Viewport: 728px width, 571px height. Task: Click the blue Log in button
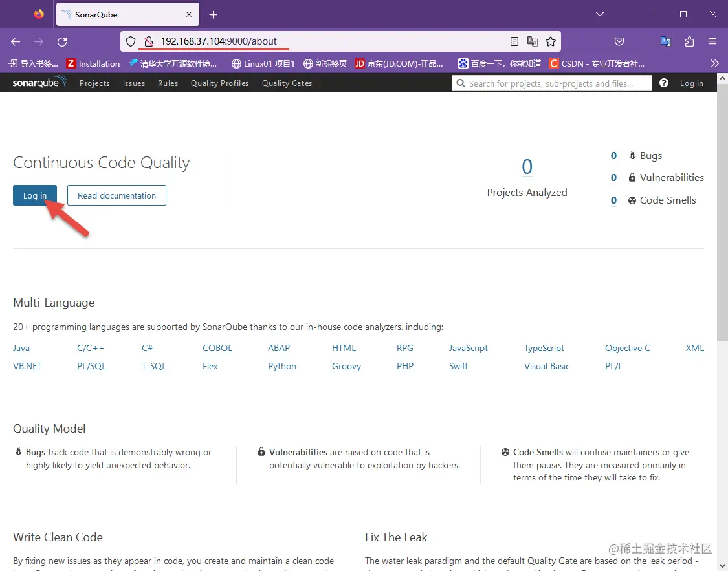[35, 195]
